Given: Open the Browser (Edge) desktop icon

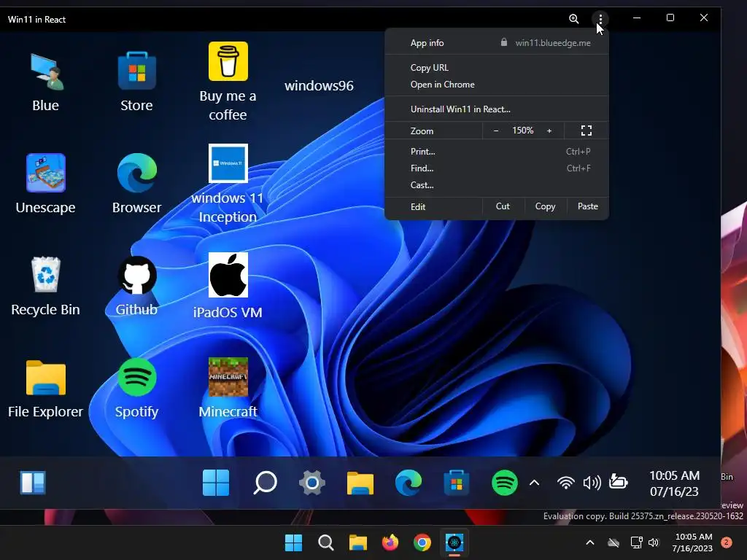Looking at the screenshot, I should point(136,184).
